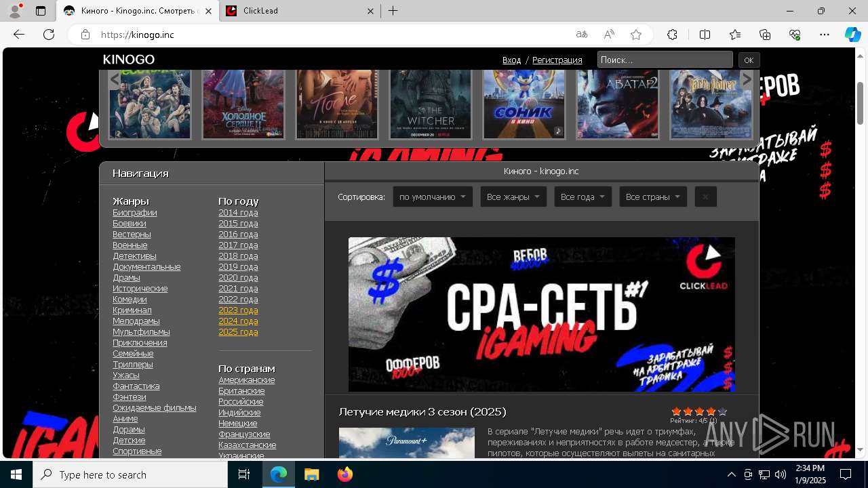The image size is (868, 488).
Task: Refresh the kinogo.inc page
Action: (49, 35)
